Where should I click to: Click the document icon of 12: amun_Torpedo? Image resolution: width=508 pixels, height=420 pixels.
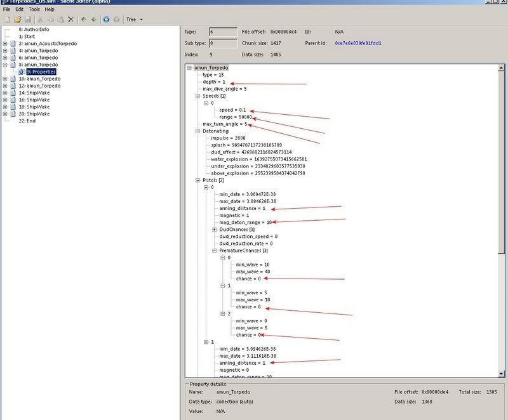click(13, 86)
